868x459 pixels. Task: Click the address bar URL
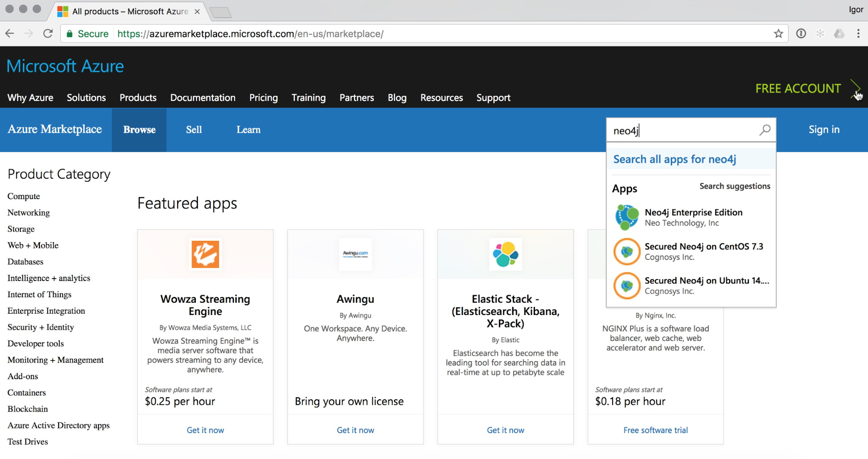[251, 34]
